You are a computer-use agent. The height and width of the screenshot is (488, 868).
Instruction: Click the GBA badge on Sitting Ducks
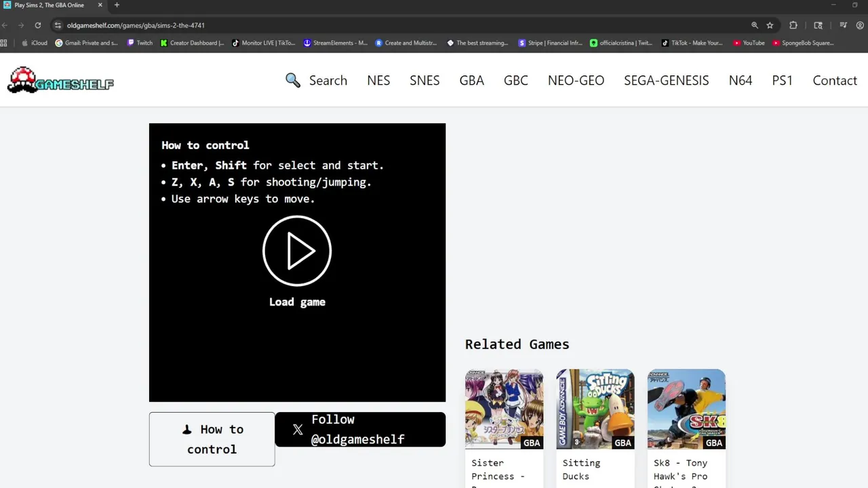click(x=623, y=443)
